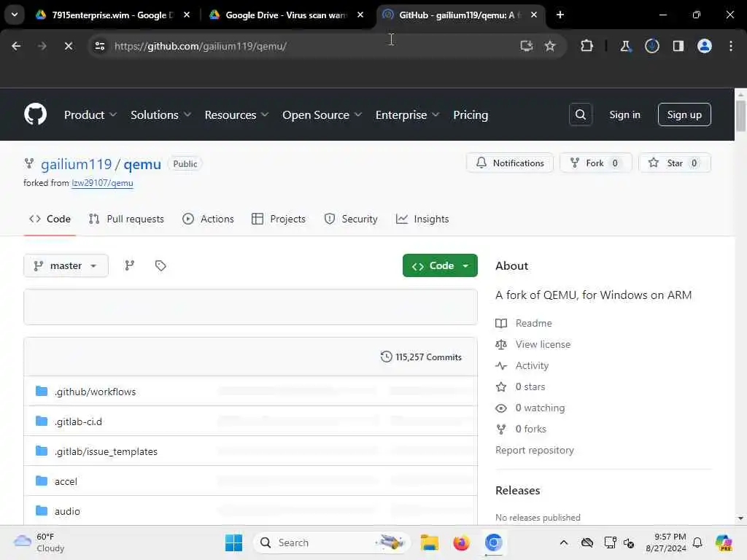747x560 pixels.
Task: Open the GitHub search magnifier button
Action: pyautogui.click(x=580, y=114)
